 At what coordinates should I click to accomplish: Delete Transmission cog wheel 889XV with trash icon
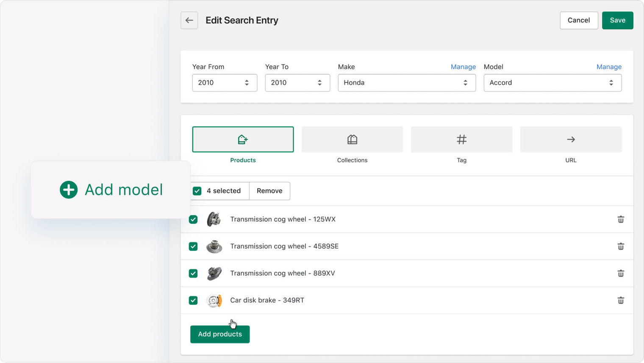tap(621, 273)
